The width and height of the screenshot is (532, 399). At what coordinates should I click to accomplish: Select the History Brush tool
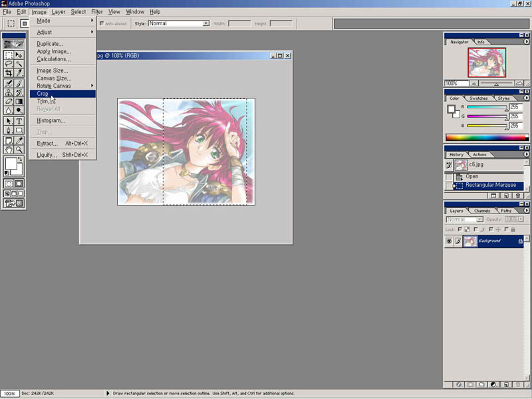point(19,92)
